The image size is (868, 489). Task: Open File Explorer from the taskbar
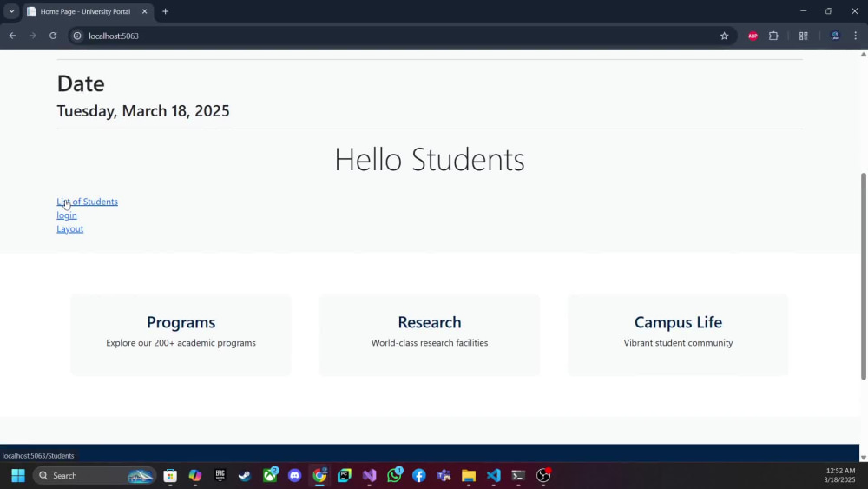(469, 476)
